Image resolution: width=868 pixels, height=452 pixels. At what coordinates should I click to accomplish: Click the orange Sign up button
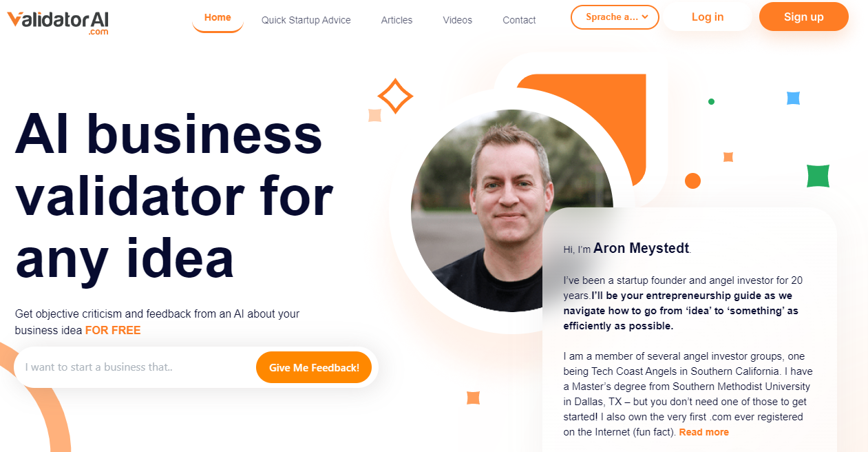(804, 17)
